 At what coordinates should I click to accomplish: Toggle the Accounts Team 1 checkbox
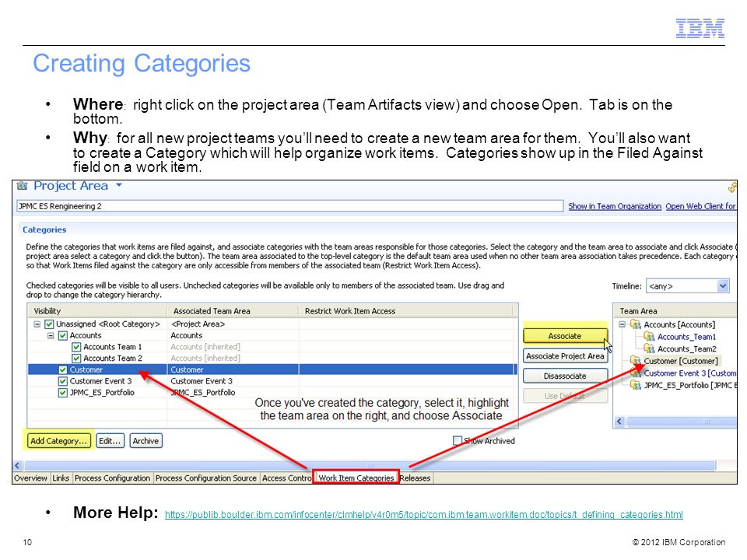[76, 347]
